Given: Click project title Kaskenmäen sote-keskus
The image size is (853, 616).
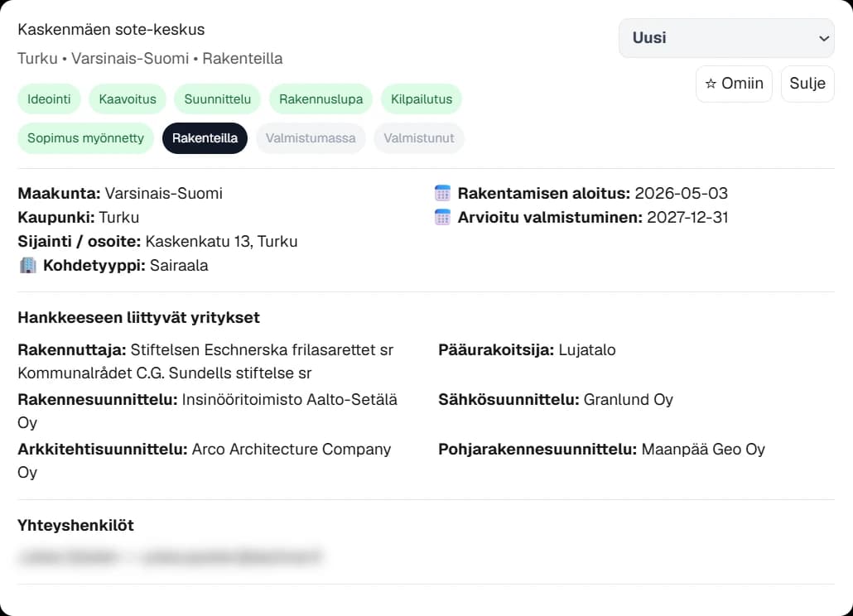Looking at the screenshot, I should (x=111, y=29).
